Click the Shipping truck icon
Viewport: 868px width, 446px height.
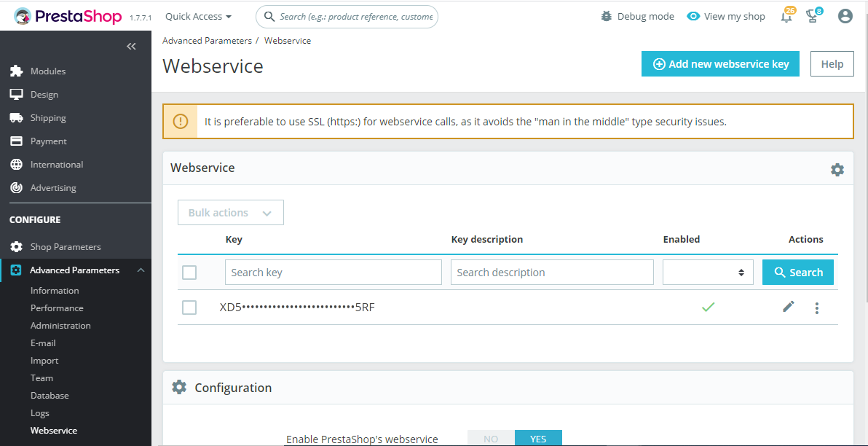click(x=17, y=117)
